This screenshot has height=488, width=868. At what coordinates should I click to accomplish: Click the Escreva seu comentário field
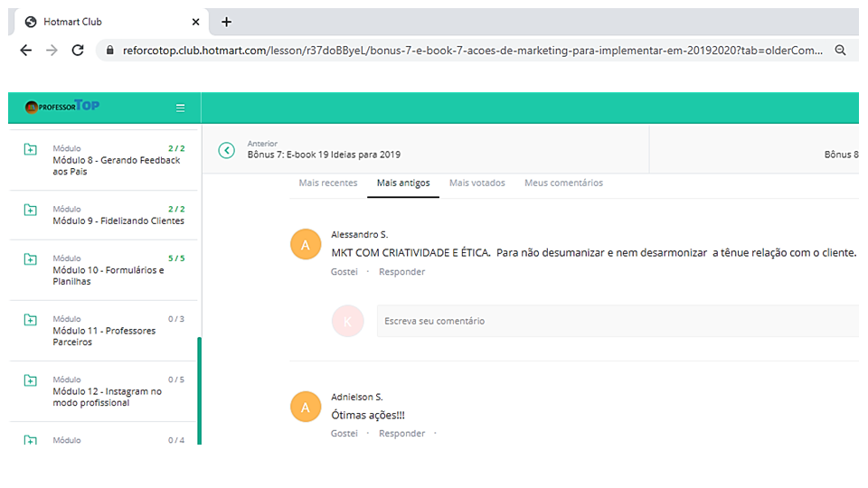point(618,321)
